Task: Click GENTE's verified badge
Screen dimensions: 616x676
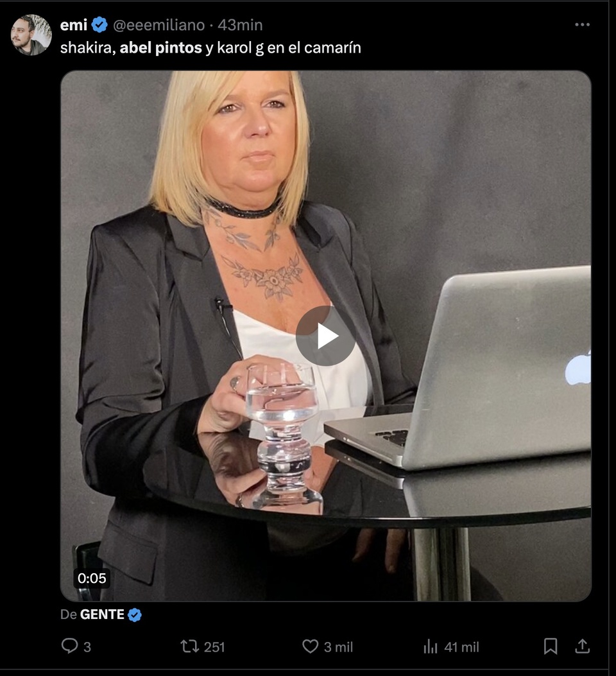Action: point(135,615)
